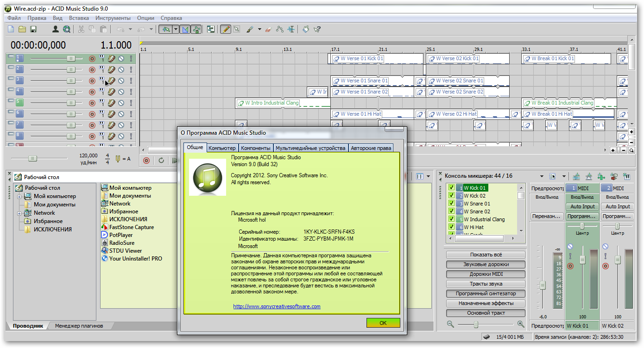Open the Справка menu
The image size is (644, 348).
[x=171, y=18]
